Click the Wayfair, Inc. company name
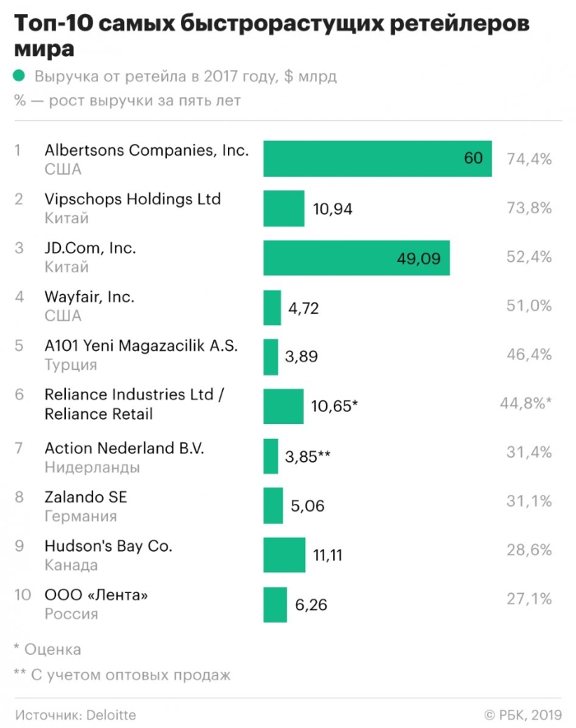The image size is (576, 728). click(90, 296)
